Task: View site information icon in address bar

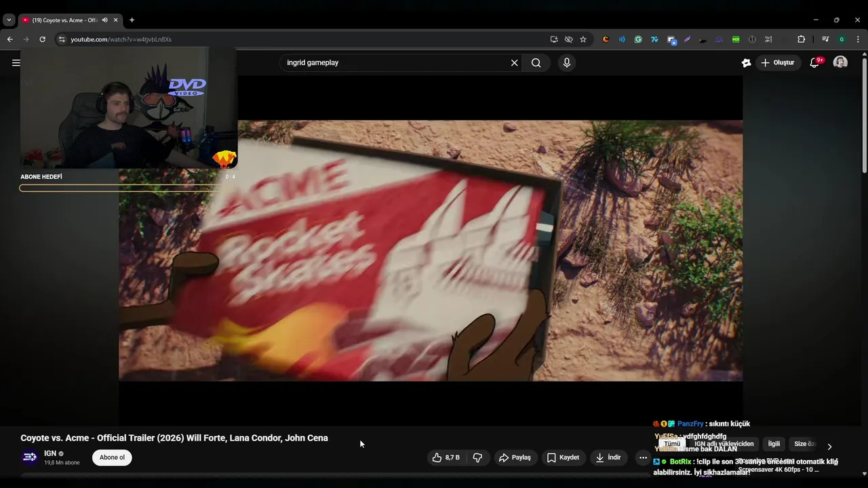Action: [x=62, y=39]
